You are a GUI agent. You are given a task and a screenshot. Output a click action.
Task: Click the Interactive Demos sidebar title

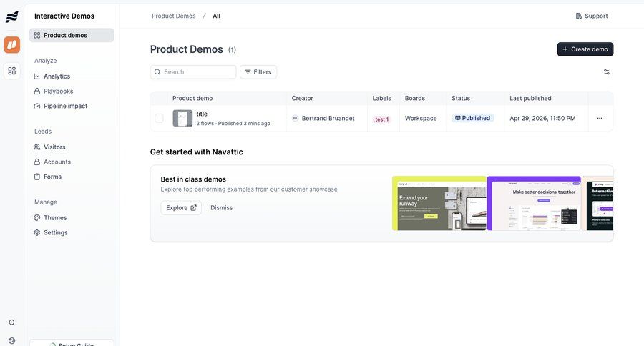[x=64, y=16]
